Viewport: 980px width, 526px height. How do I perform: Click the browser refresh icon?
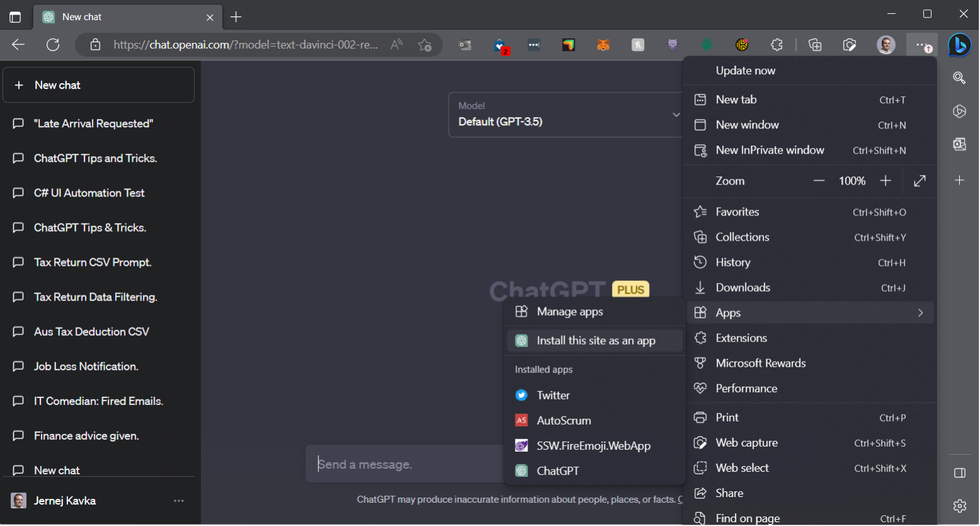53,45
